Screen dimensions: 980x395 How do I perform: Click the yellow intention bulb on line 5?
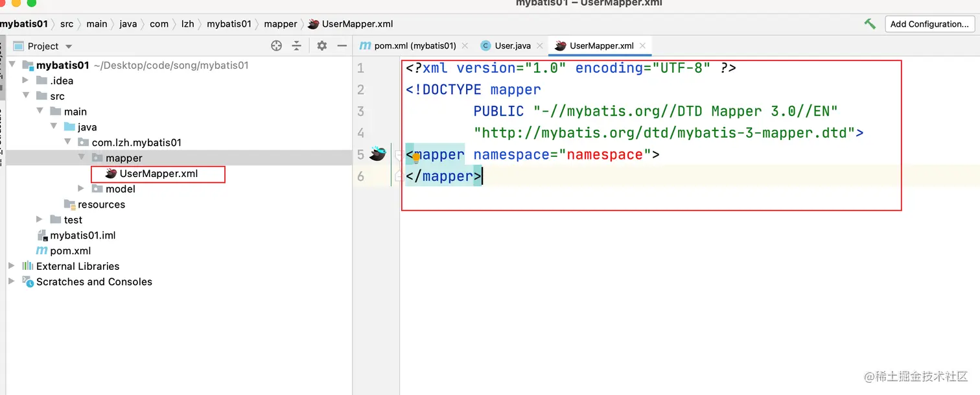pyautogui.click(x=416, y=157)
